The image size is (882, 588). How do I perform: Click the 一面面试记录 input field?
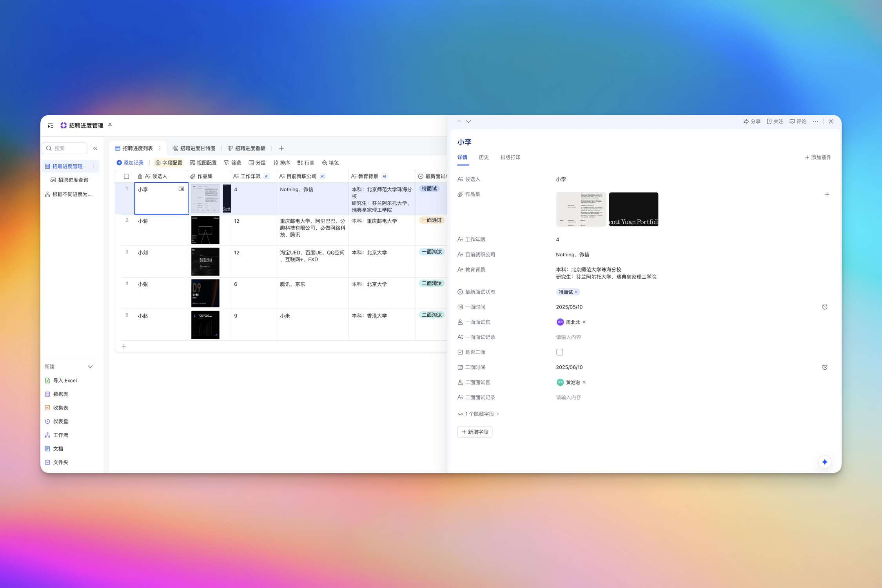pos(568,337)
